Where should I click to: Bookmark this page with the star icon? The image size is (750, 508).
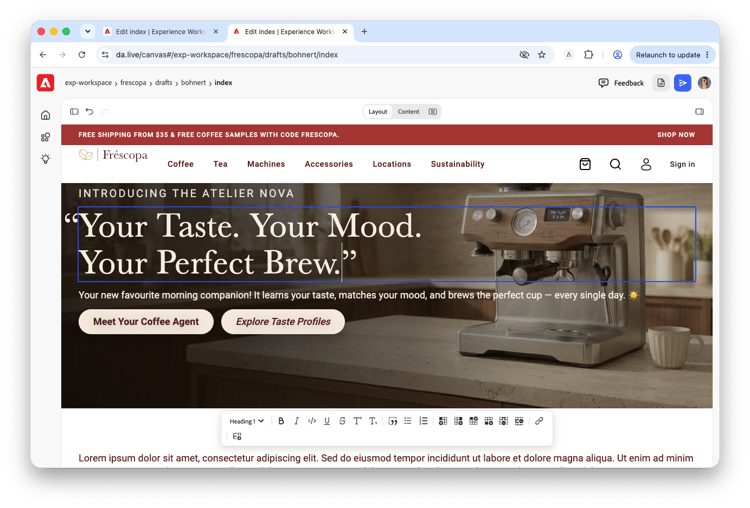click(x=541, y=55)
